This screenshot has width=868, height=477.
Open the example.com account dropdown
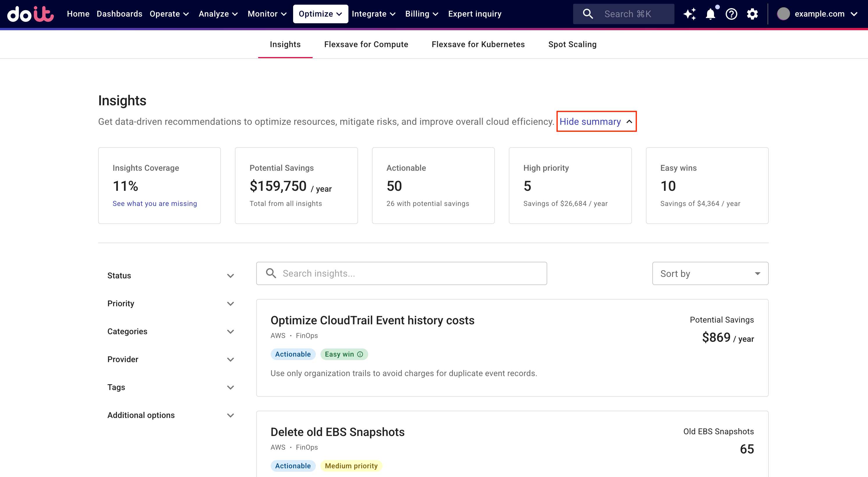tap(817, 14)
